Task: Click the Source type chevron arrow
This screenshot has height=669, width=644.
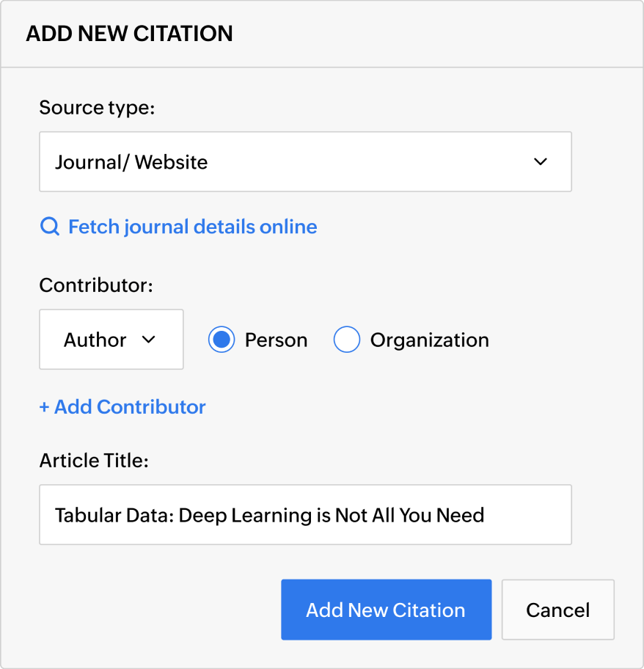Action: [x=541, y=161]
